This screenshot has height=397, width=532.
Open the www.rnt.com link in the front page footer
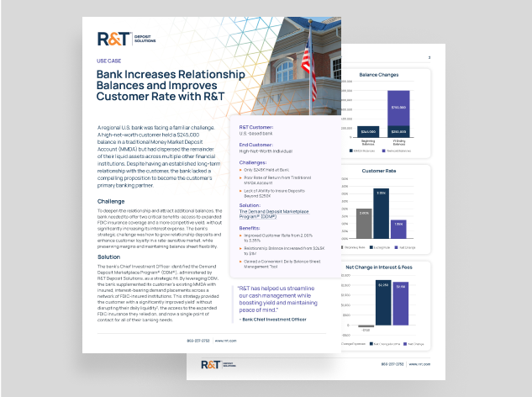(225, 341)
